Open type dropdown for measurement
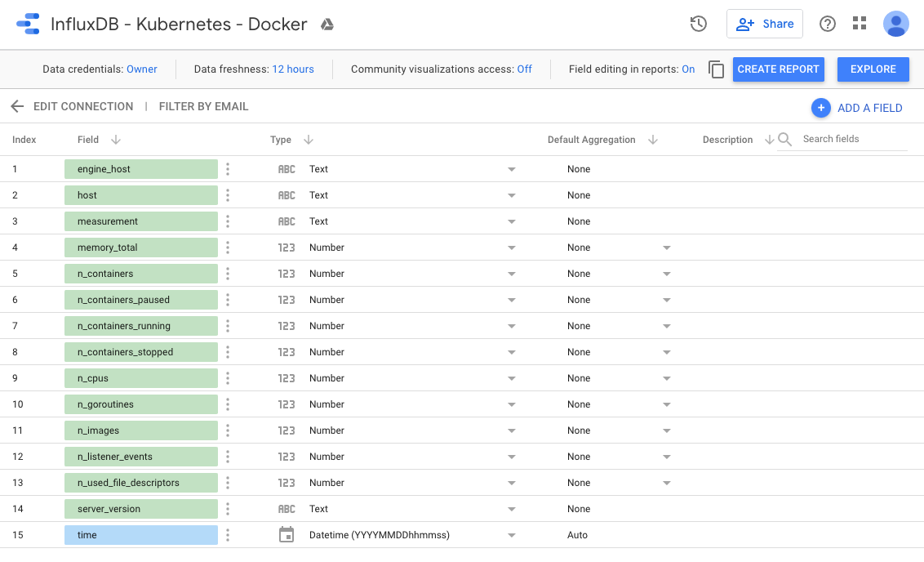The height and width of the screenshot is (562, 924). (512, 221)
